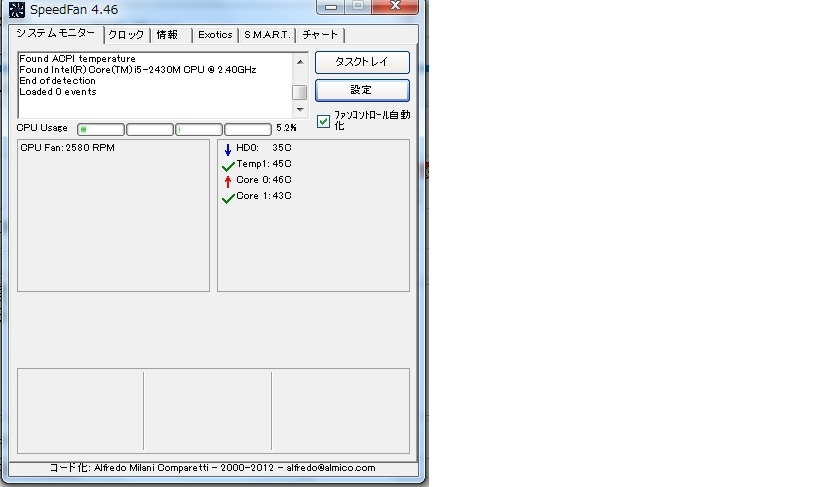The height and width of the screenshot is (487, 819).
Task: Switch to the S.M.A.R.T. tab
Action: pos(267,34)
